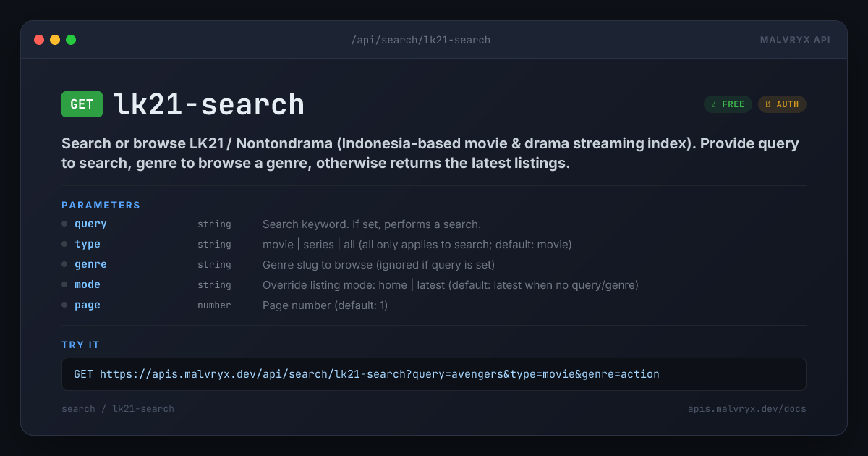Click the yellow minimize window dot
The height and width of the screenshot is (456, 868).
[55, 40]
